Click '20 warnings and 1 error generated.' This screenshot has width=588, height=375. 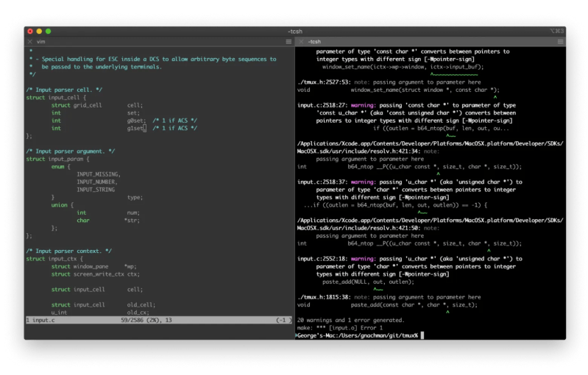(350, 320)
